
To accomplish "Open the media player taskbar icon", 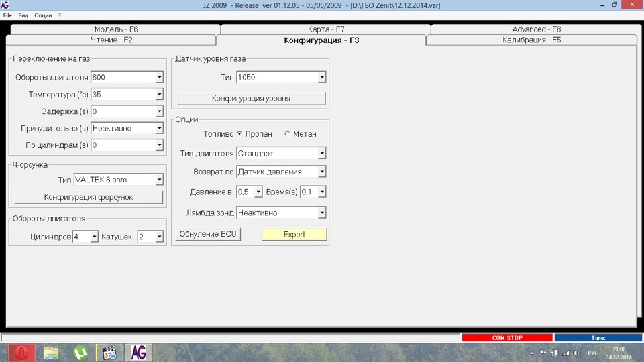I will [x=109, y=353].
